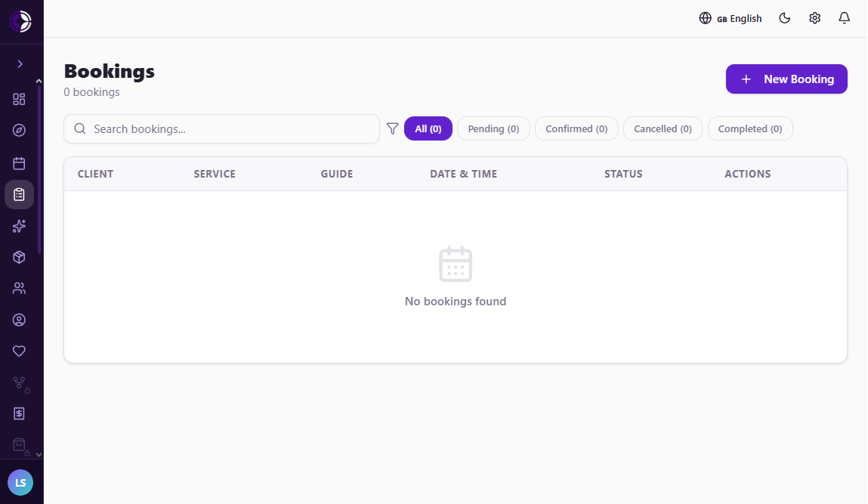868x504 pixels.
Task: Select the bookings clipboard icon
Action: click(19, 194)
